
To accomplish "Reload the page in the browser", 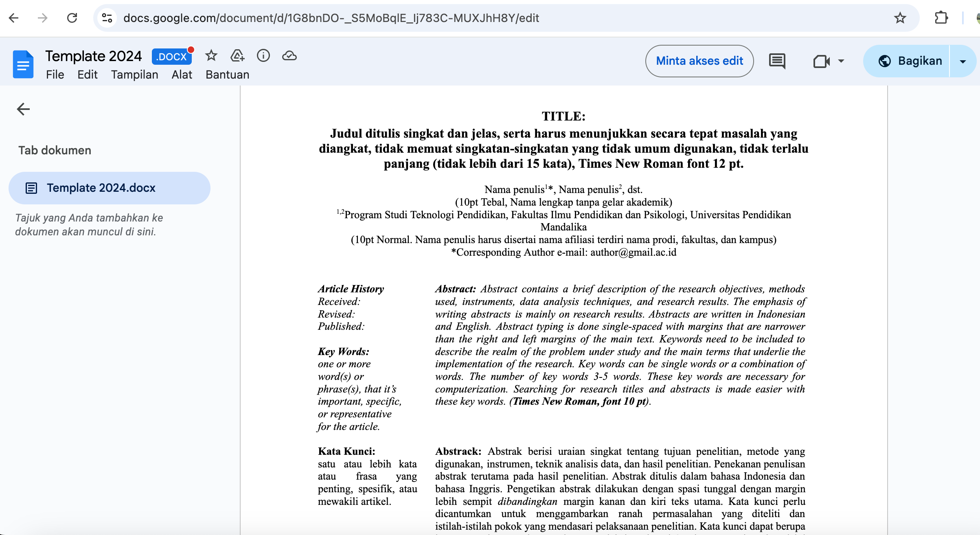I will coord(72,18).
